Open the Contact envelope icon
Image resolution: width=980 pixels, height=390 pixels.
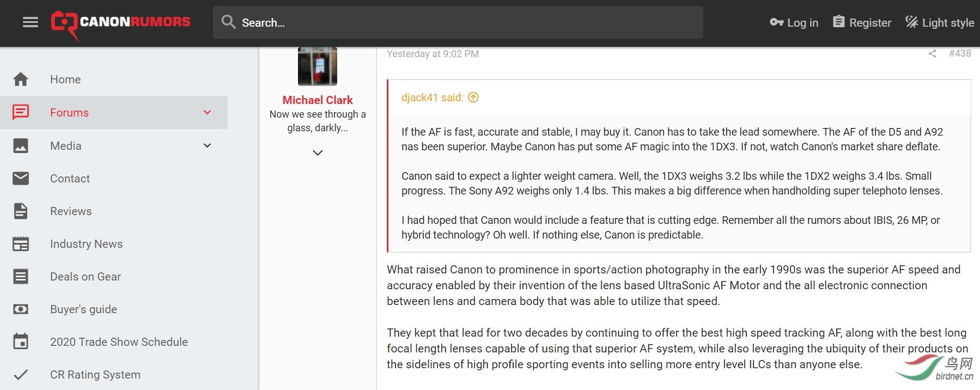(x=21, y=179)
